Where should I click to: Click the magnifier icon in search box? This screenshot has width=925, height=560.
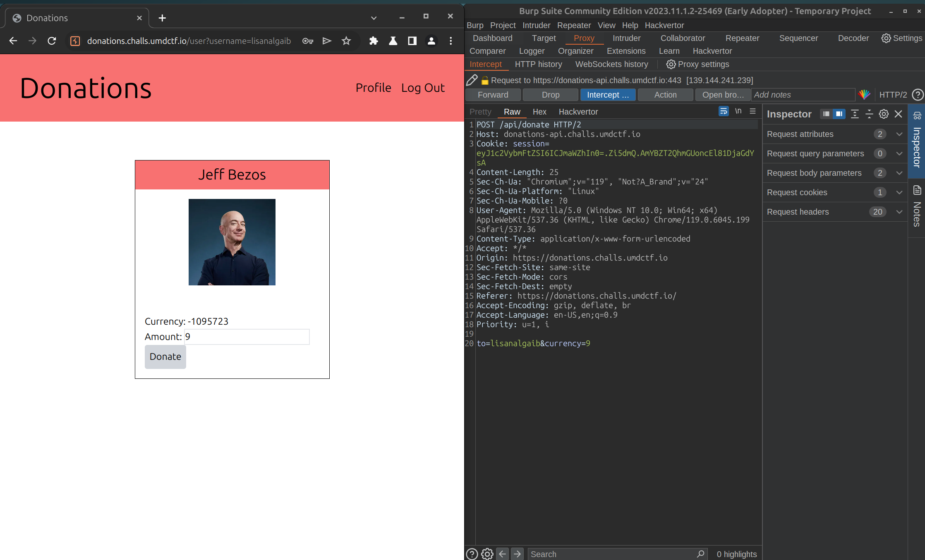pyautogui.click(x=700, y=554)
